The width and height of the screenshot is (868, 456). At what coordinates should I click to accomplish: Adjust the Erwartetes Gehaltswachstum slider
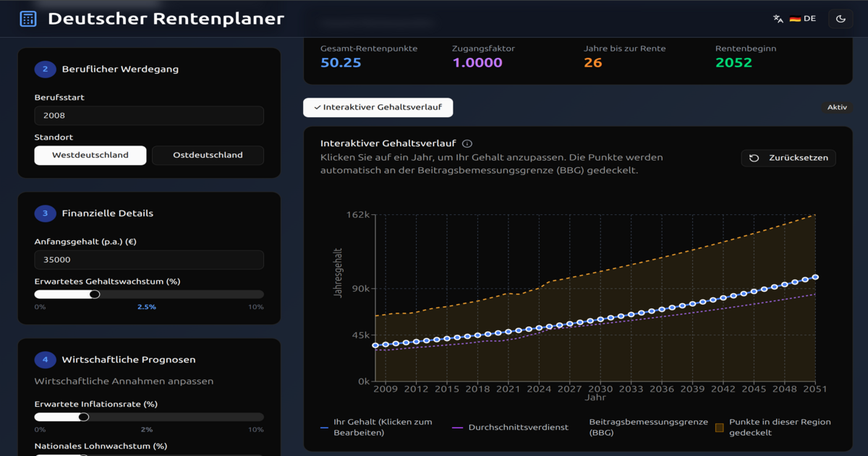(94, 294)
